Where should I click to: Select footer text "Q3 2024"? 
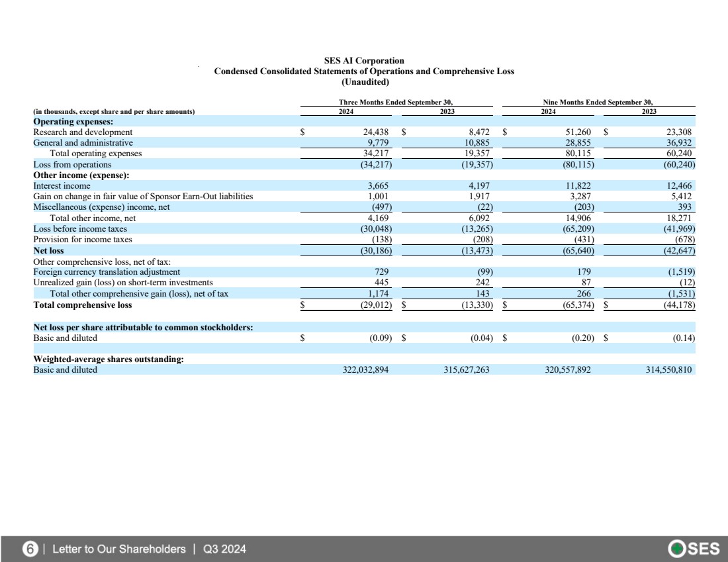pyautogui.click(x=224, y=549)
